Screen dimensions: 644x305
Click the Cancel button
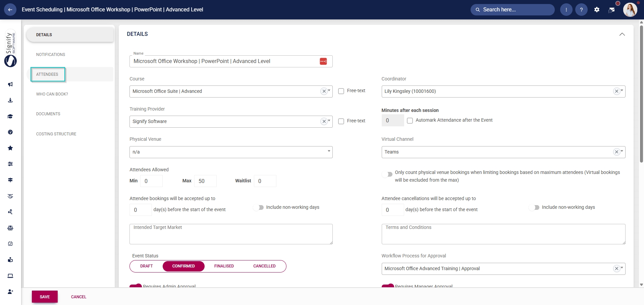[x=78, y=297]
